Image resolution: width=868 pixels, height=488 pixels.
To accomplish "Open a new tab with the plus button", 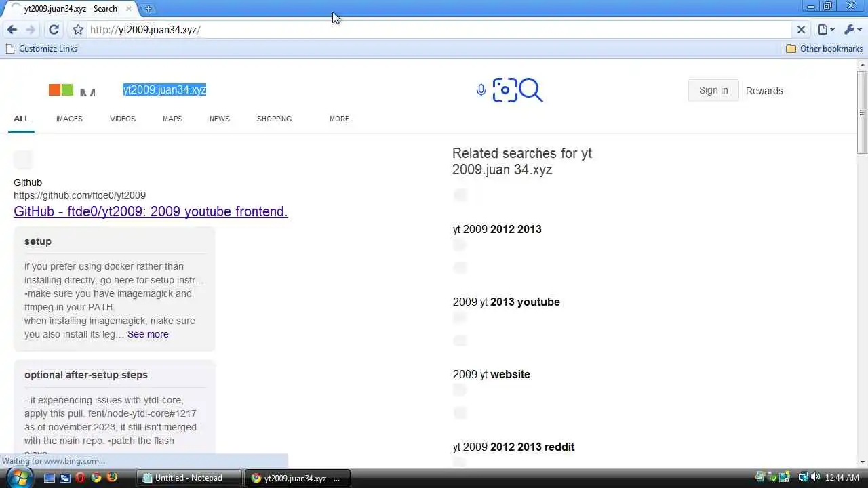I will (x=149, y=9).
